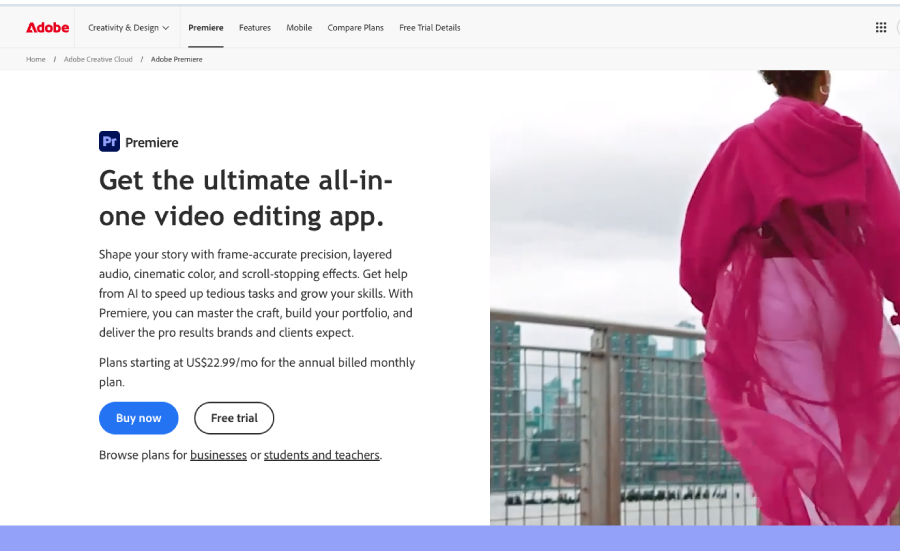Open the Features menu item
The width and height of the screenshot is (900, 551).
point(255,28)
